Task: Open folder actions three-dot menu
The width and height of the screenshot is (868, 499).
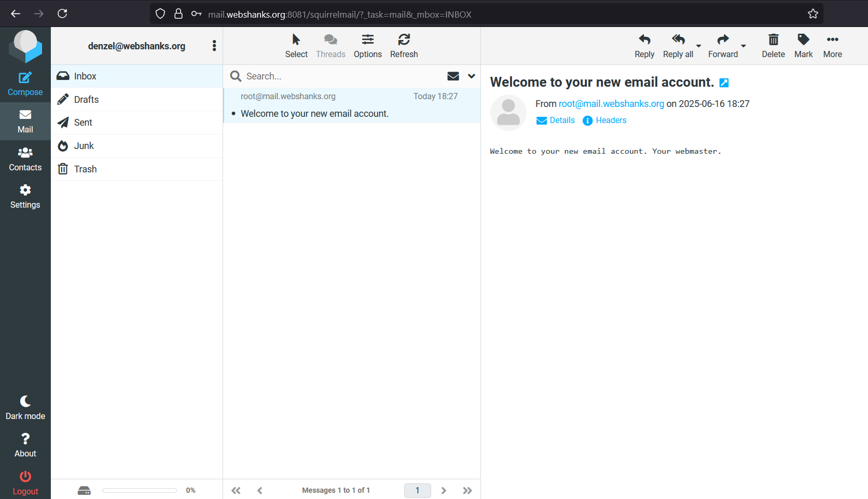Action: click(x=214, y=46)
